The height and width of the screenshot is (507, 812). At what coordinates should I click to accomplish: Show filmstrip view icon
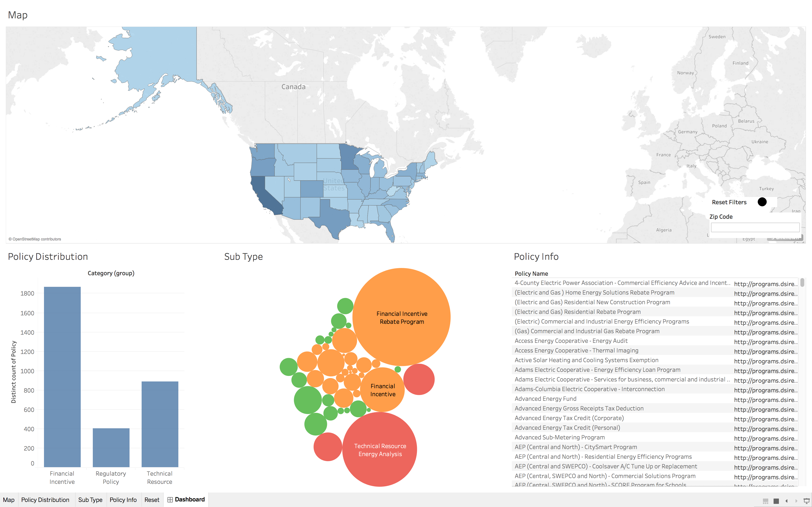766,501
